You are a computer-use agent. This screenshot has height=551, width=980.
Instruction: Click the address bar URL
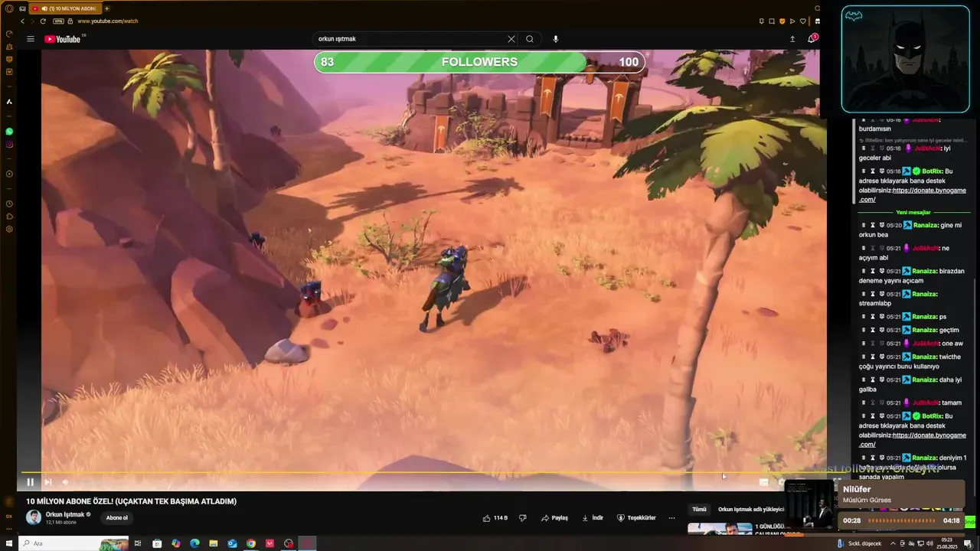pyautogui.click(x=107, y=21)
